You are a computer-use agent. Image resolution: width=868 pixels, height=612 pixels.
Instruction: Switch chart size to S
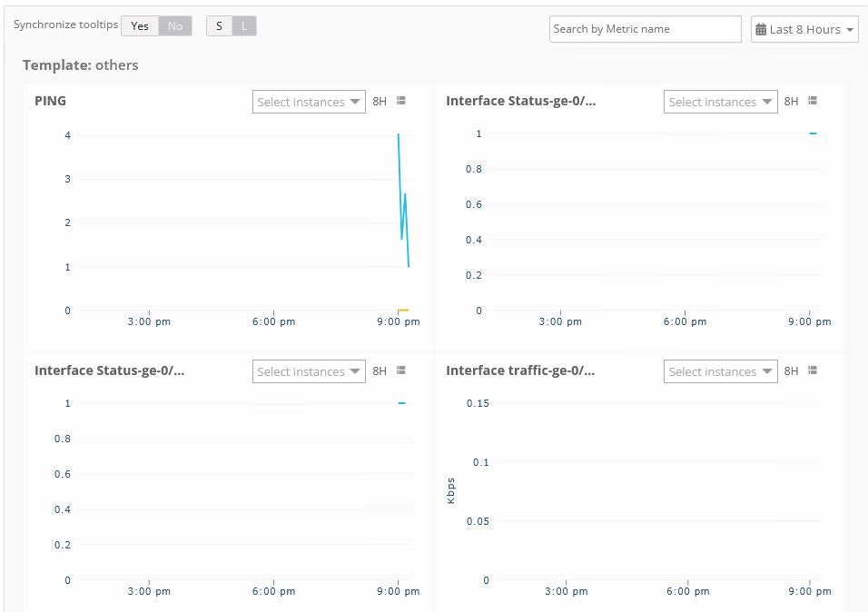click(219, 26)
